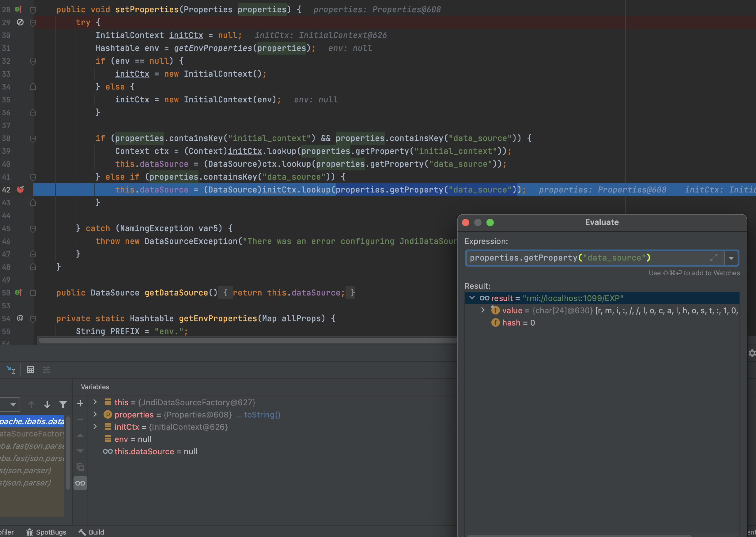Image resolution: width=756 pixels, height=537 pixels.
Task: Expand the expression field in Evaluate dialog
Action: [714, 258]
